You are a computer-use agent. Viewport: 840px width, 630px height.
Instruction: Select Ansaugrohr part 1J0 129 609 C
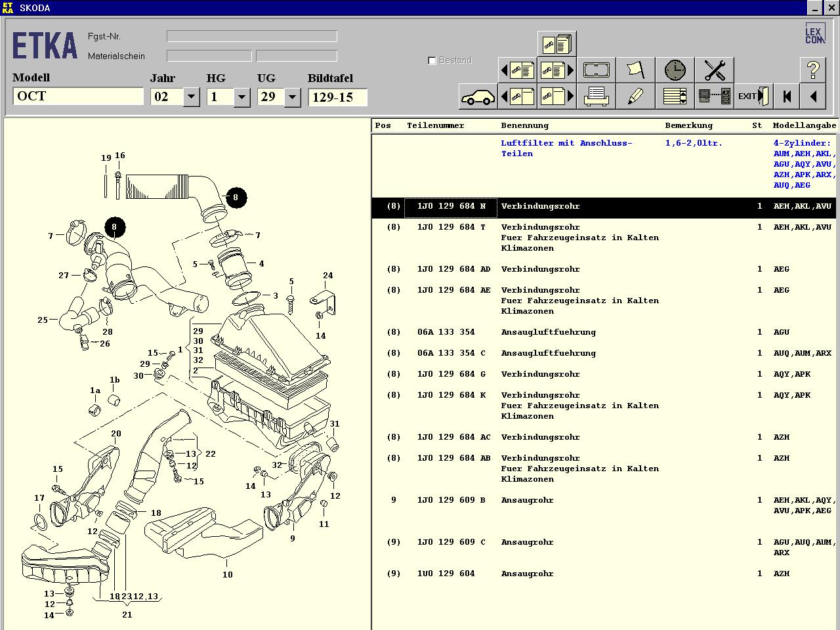pyautogui.click(x=451, y=542)
